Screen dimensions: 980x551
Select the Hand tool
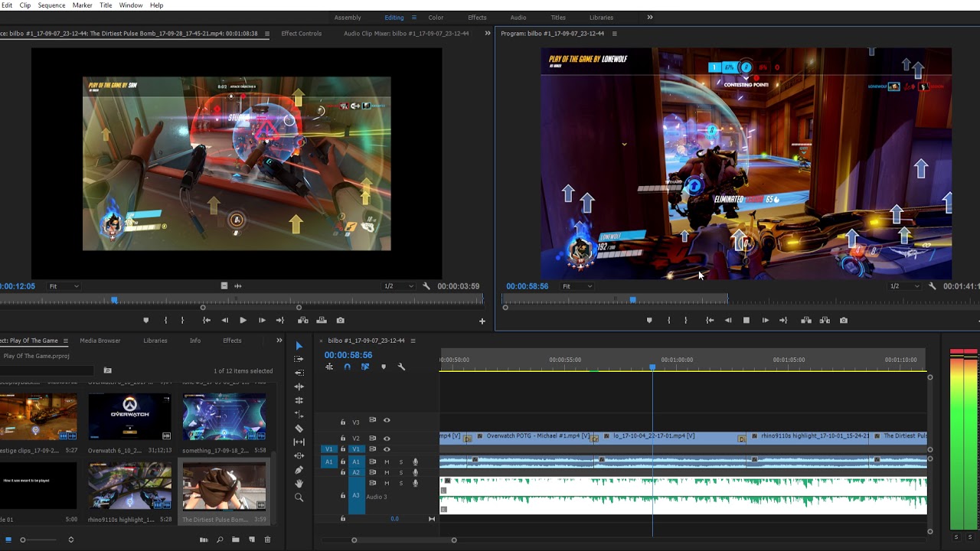pyautogui.click(x=299, y=483)
